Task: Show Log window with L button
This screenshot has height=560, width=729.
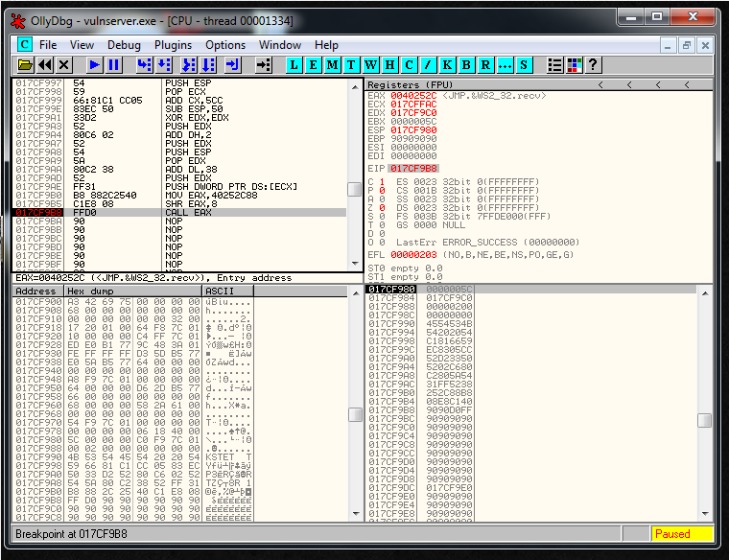Action: pos(294,65)
